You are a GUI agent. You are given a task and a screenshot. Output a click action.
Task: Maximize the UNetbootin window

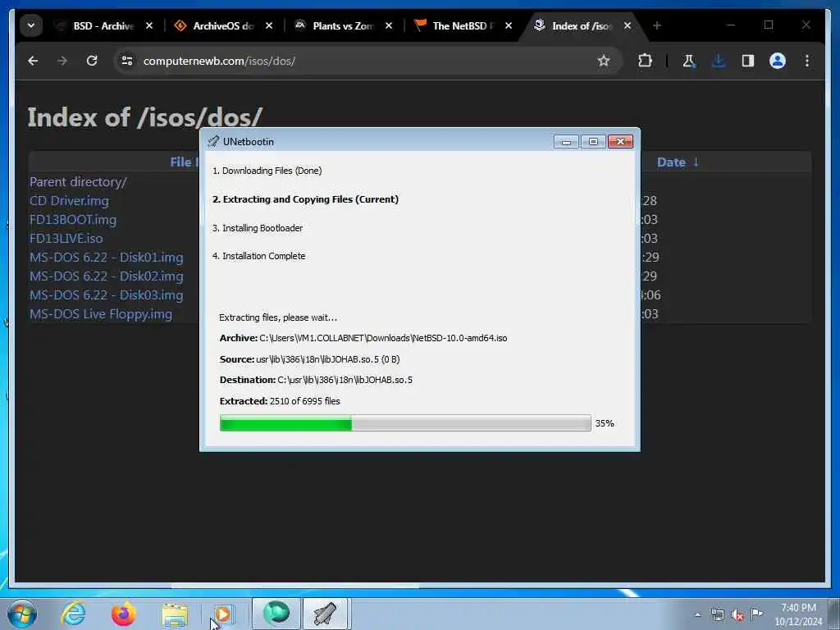pos(593,141)
